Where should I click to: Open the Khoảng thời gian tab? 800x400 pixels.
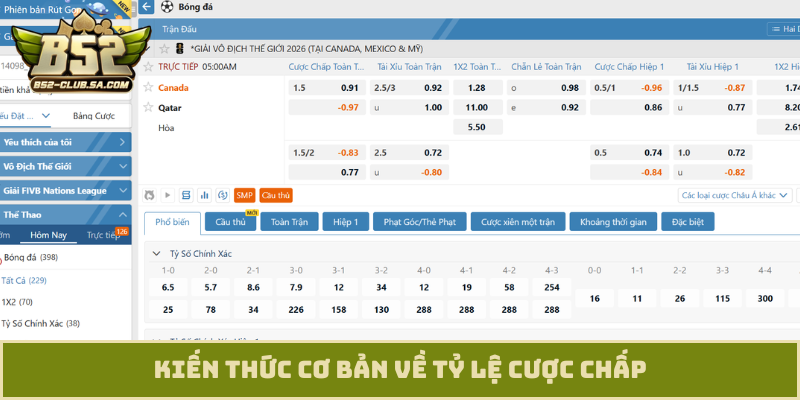(613, 222)
